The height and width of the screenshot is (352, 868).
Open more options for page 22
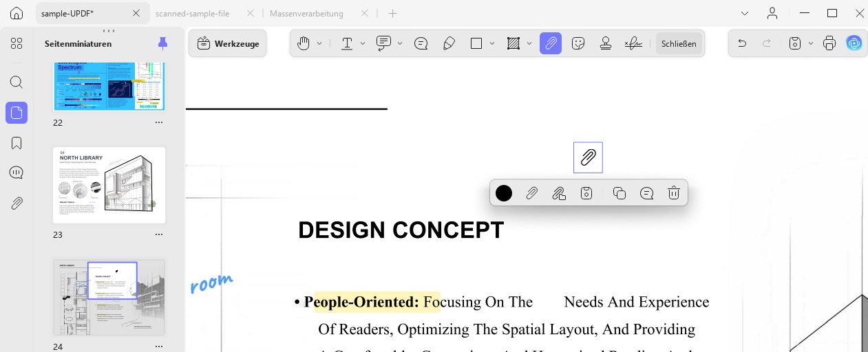click(x=159, y=122)
